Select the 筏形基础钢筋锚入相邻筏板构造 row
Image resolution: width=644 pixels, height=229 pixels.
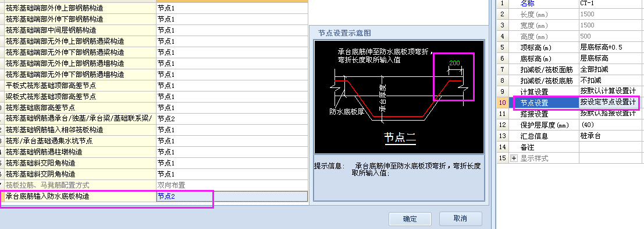pos(154,130)
